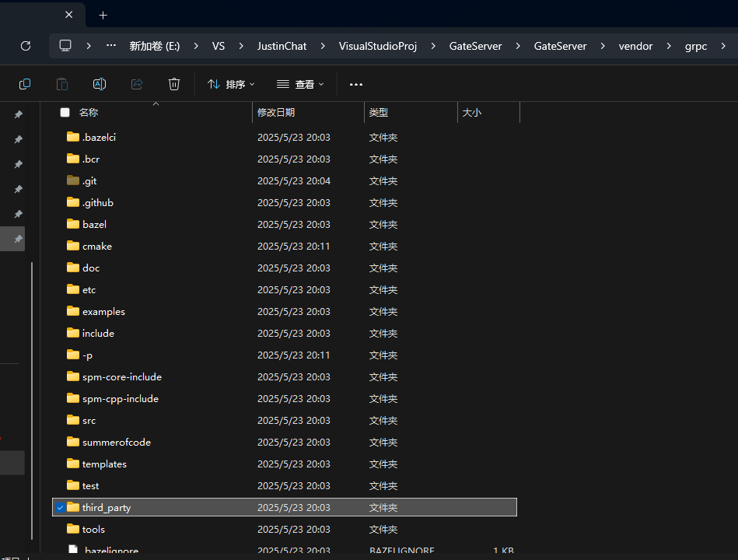Click the Paste icon in the toolbar

coord(62,83)
